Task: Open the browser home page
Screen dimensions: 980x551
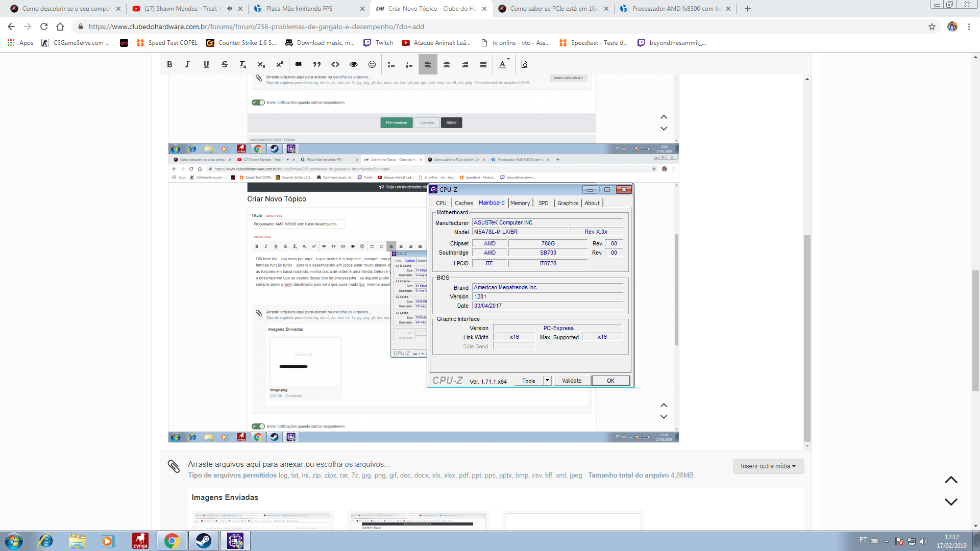Action: tap(60, 27)
